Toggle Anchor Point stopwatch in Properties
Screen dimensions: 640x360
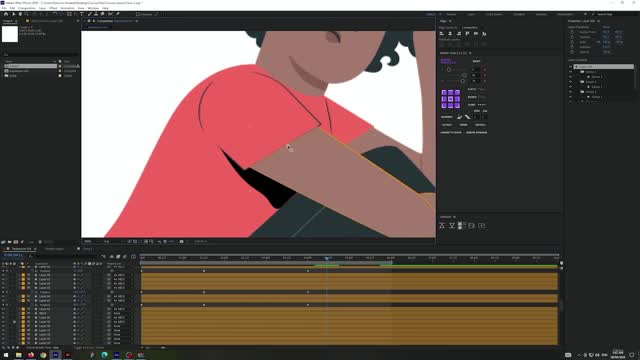pos(572,32)
